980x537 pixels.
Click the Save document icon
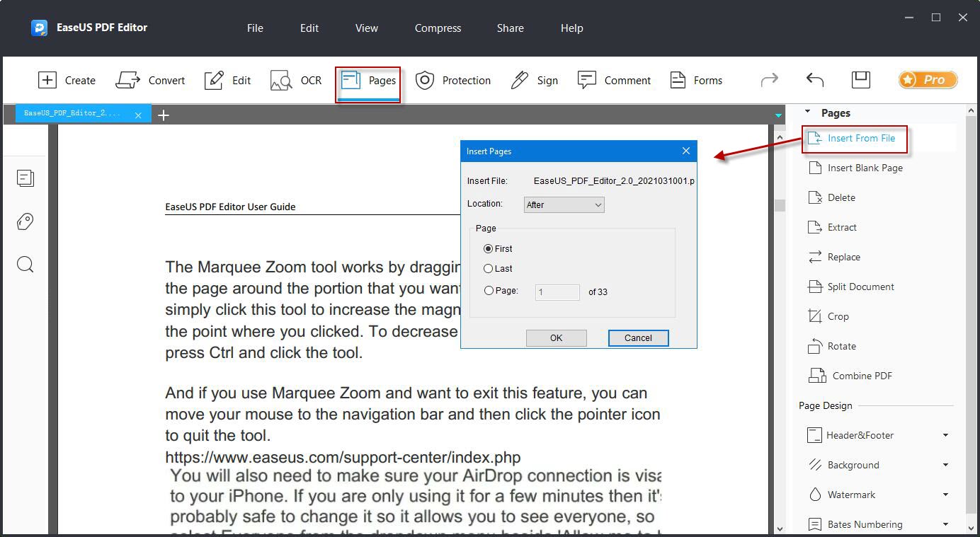[861, 80]
